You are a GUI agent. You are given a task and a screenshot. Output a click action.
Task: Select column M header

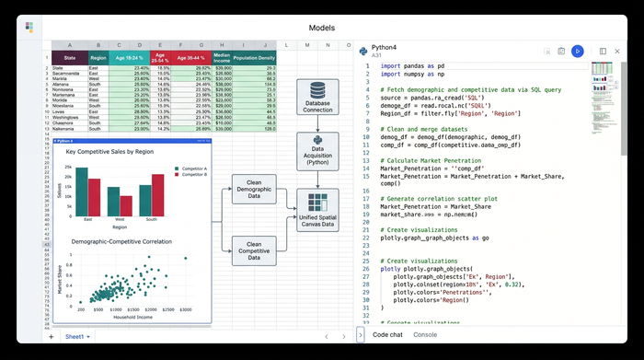click(307, 45)
